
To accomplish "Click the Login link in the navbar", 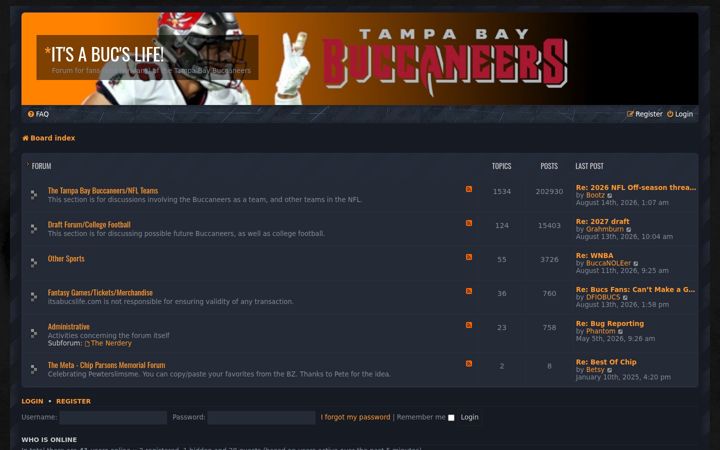I will coord(680,114).
